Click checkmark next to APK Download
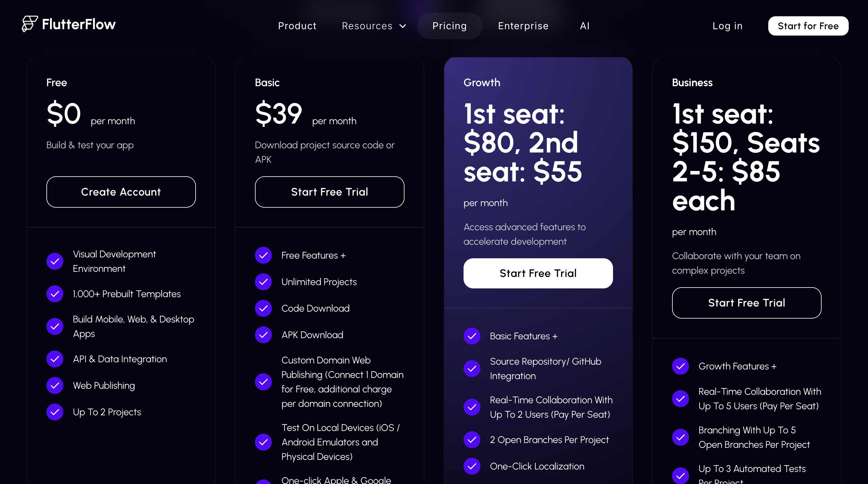Viewport: 868px width, 484px height. tap(263, 335)
